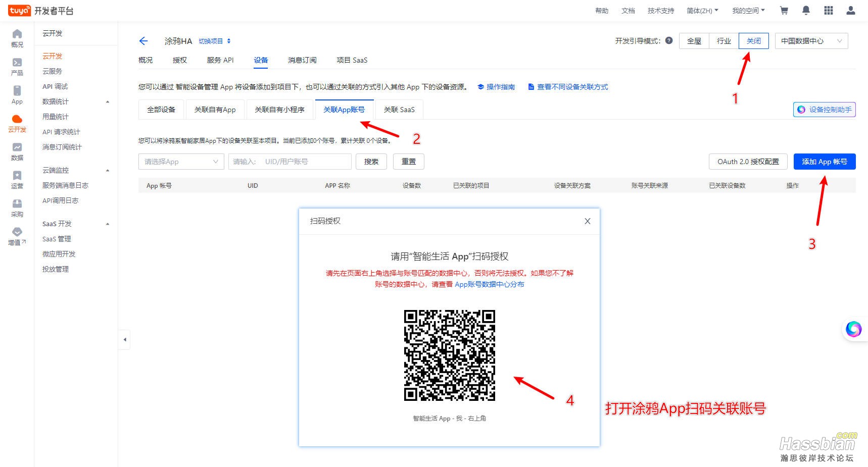Open the 概况 overview sidebar icon
Image resolution: width=868 pixels, height=467 pixels.
17,38
